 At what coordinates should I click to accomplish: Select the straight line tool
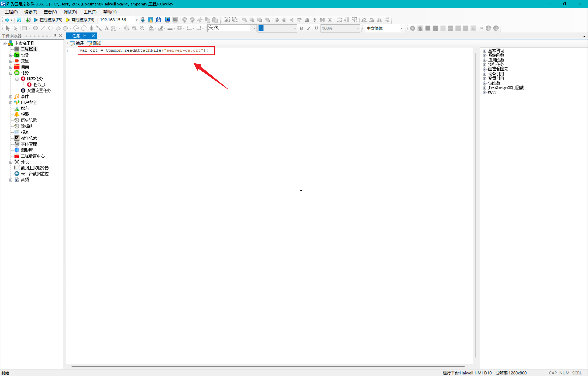43,28
